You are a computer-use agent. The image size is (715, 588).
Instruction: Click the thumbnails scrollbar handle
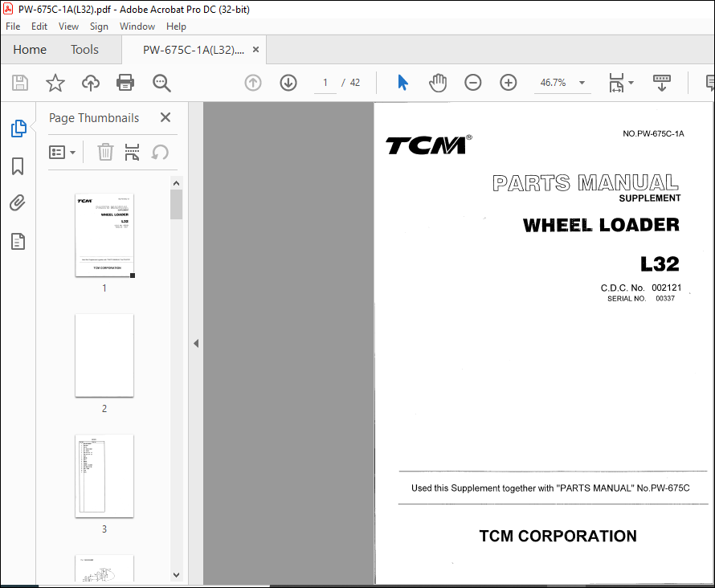pyautogui.click(x=177, y=204)
